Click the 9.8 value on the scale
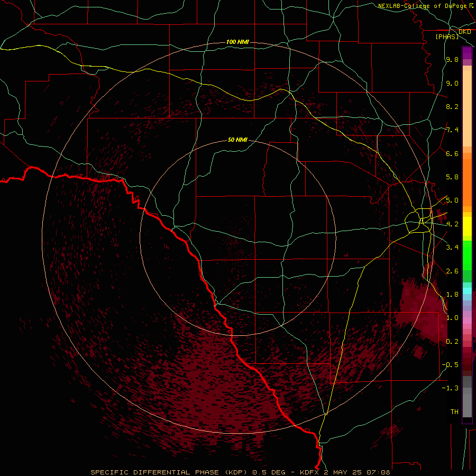The height and width of the screenshot is (476, 476). [452, 59]
